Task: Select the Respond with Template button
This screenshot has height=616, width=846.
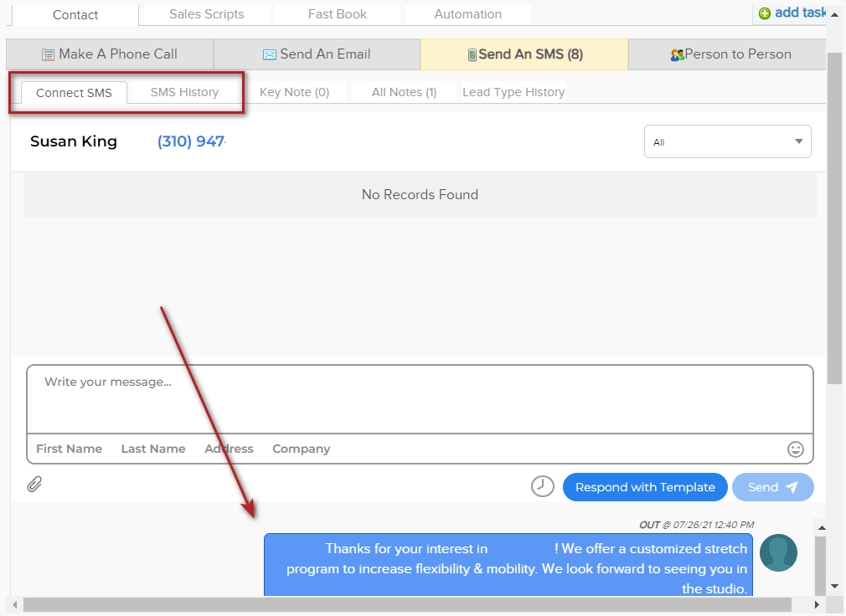Action: coord(645,486)
